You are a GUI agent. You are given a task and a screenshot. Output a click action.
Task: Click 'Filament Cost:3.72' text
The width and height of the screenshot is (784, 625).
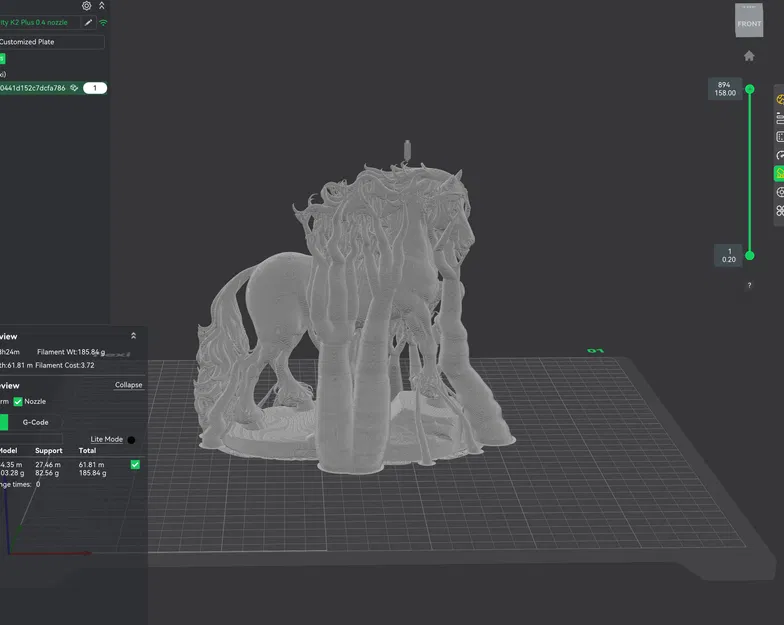click(x=64, y=366)
